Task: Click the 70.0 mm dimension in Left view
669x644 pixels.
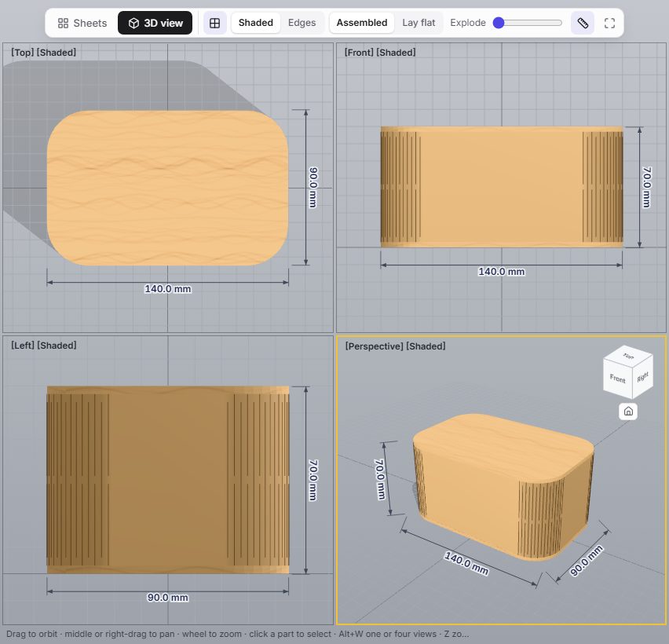Action: click(x=313, y=480)
